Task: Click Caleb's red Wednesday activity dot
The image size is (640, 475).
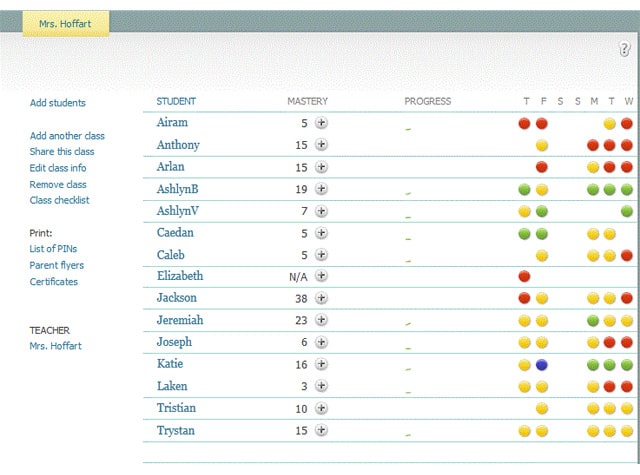Action: tap(627, 256)
